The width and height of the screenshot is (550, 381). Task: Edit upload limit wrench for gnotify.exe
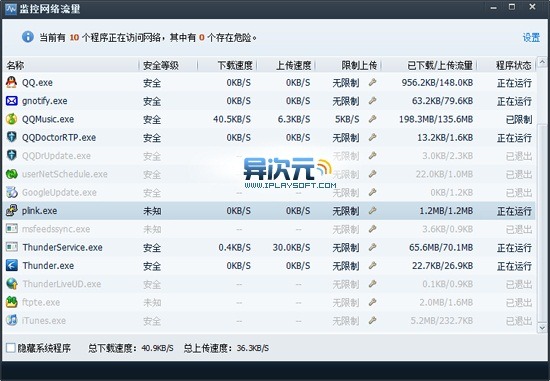(x=373, y=101)
